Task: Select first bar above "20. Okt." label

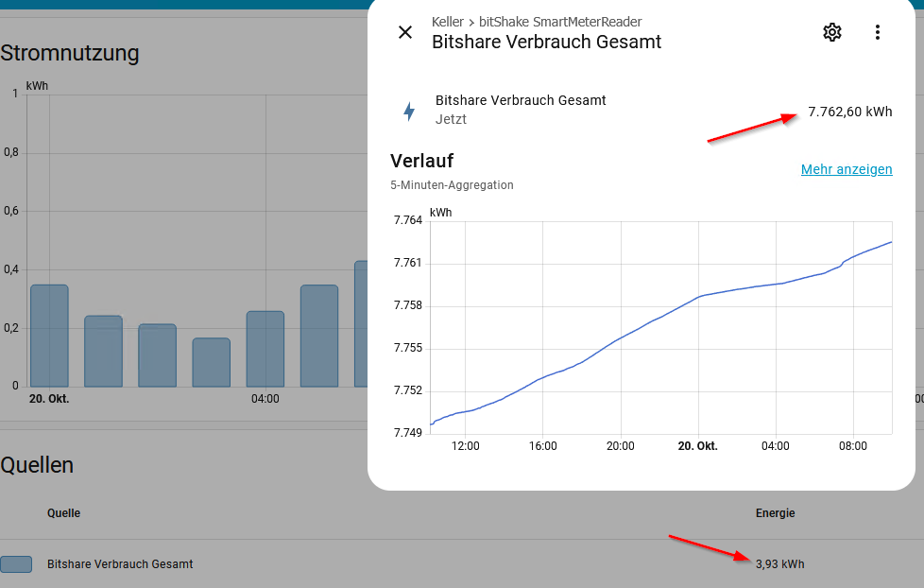Action: click(49, 336)
